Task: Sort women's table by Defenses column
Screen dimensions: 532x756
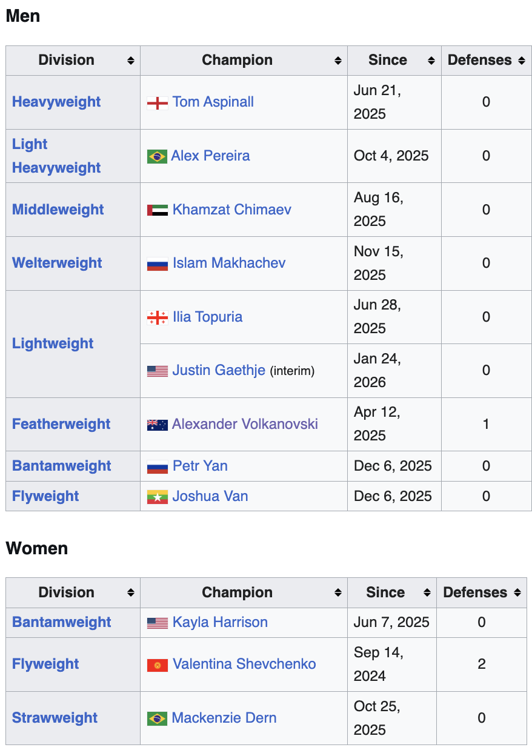Action: point(517,593)
